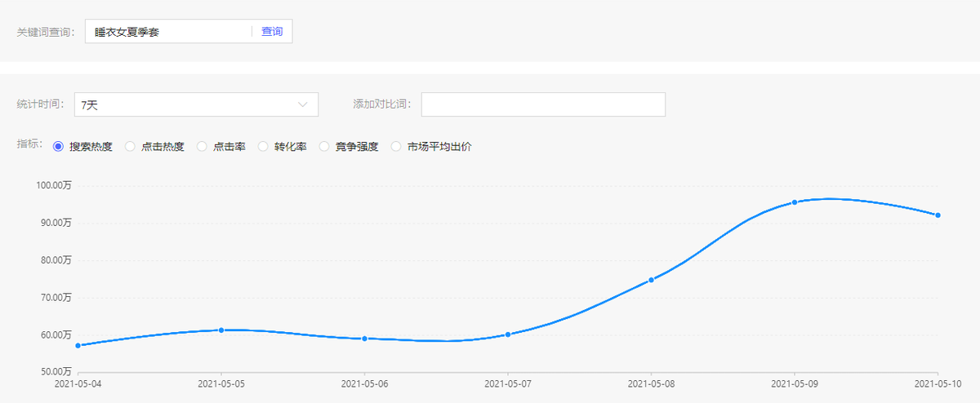Screen dimensions: 980x403
Task: Select the 点击热度 radio button
Action: (x=130, y=147)
